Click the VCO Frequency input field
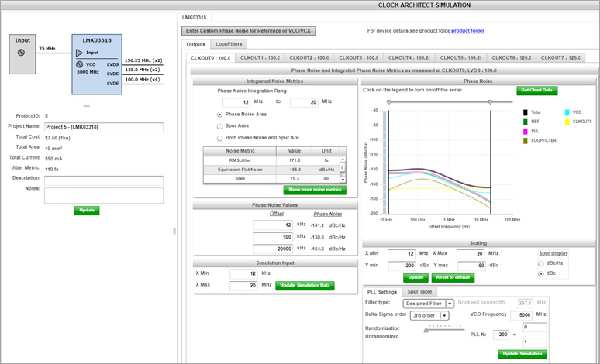 pyautogui.click(x=521, y=315)
